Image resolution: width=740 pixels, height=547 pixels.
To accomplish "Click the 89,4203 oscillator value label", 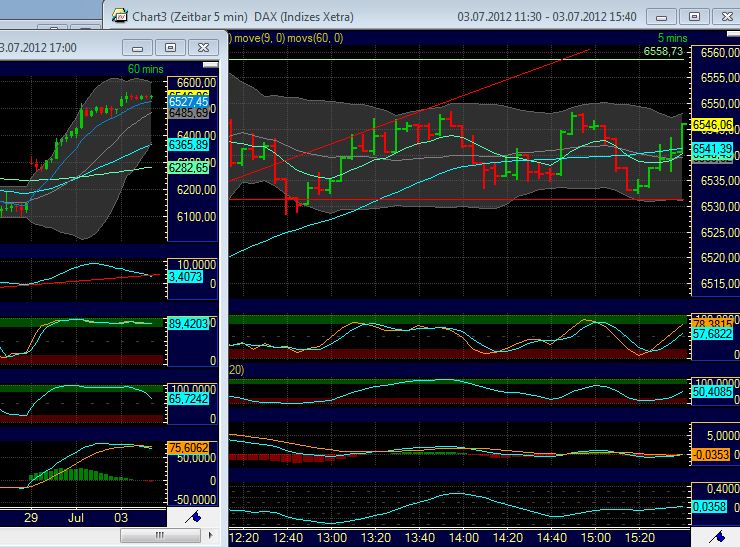I will [188, 323].
